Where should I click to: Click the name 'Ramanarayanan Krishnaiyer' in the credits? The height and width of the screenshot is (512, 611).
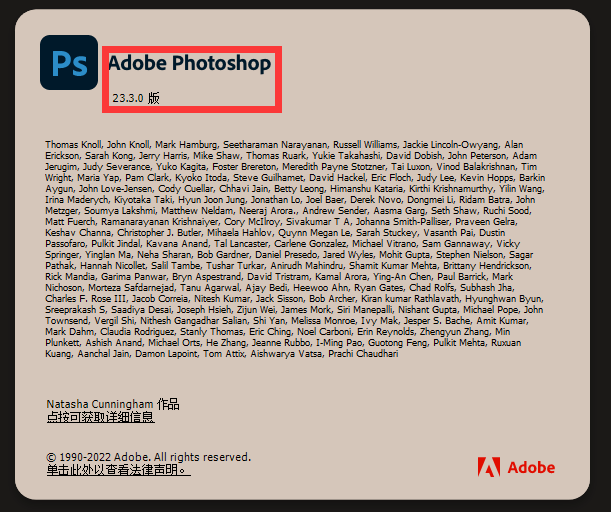160,222
